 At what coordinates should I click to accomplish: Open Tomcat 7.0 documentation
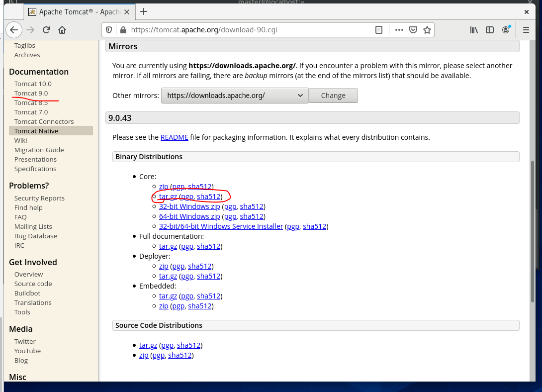click(31, 112)
